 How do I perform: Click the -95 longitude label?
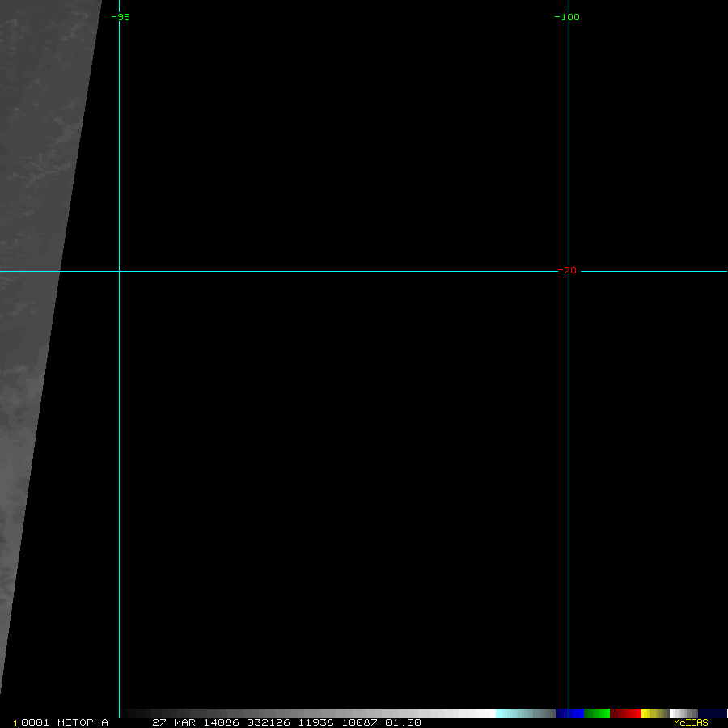120,17
